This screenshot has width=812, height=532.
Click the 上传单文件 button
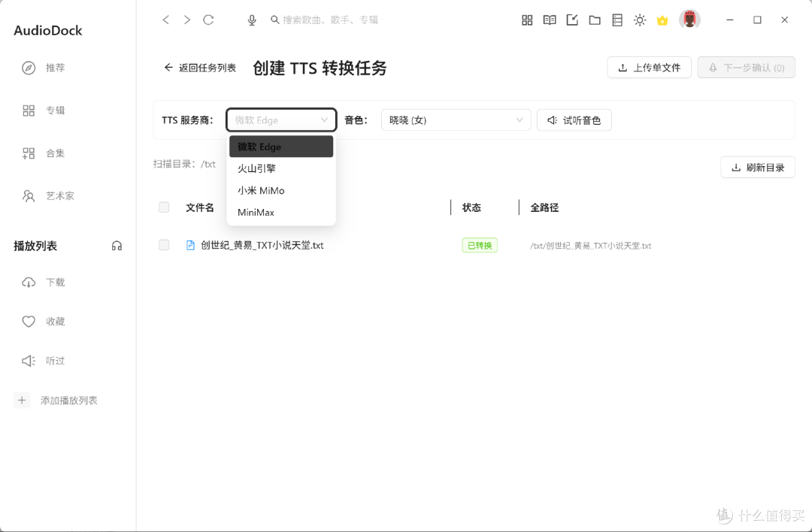pyautogui.click(x=649, y=68)
